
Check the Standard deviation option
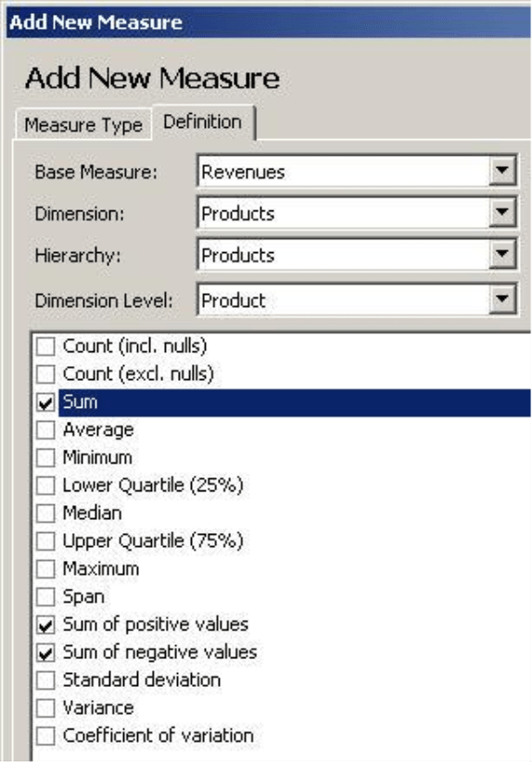pos(45,680)
